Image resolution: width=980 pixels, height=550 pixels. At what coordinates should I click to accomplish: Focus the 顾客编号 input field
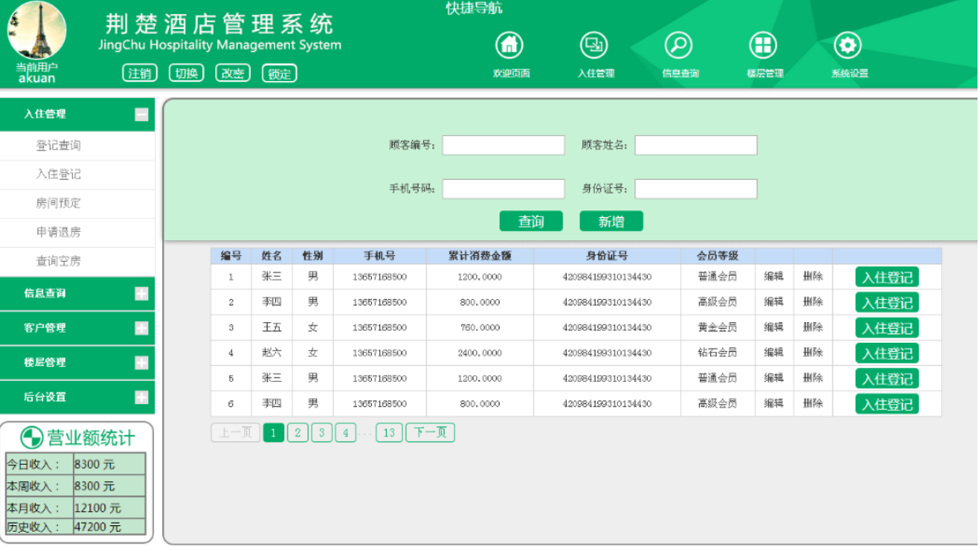click(x=503, y=146)
